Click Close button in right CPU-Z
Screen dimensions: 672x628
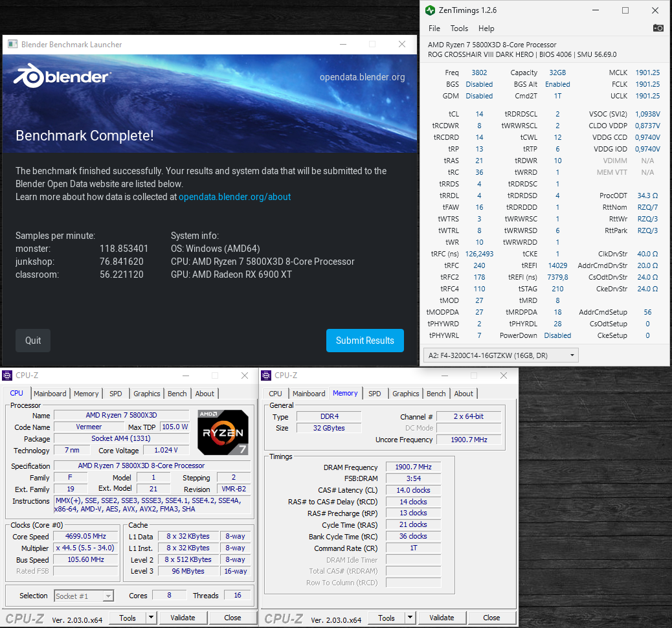pos(491,618)
